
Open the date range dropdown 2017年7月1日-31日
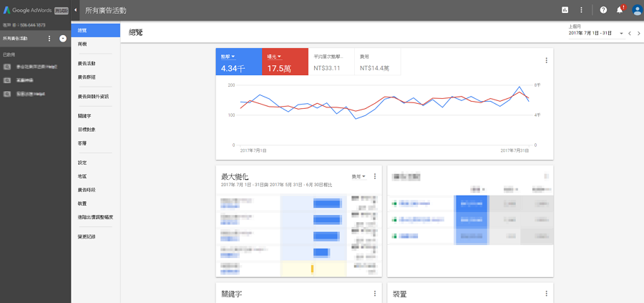pyautogui.click(x=596, y=33)
